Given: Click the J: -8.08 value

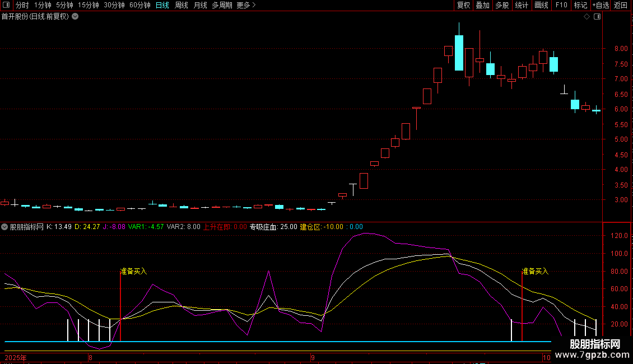Looking at the screenshot, I should pos(114,227).
